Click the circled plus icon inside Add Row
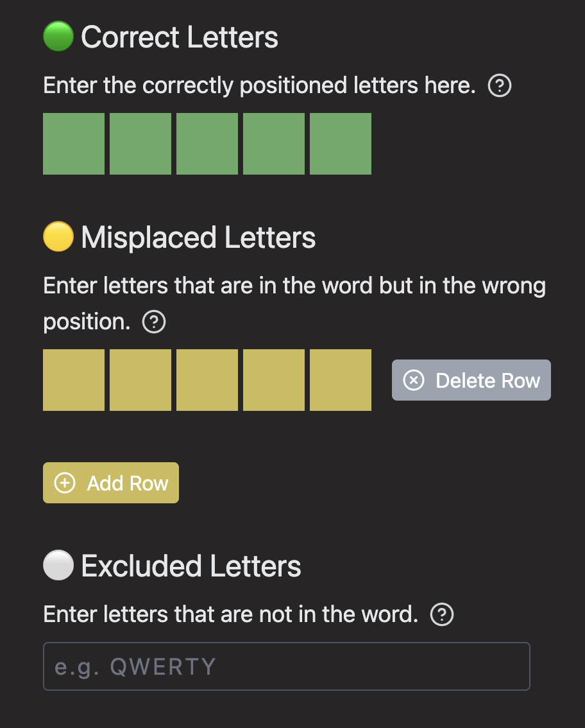 point(64,482)
